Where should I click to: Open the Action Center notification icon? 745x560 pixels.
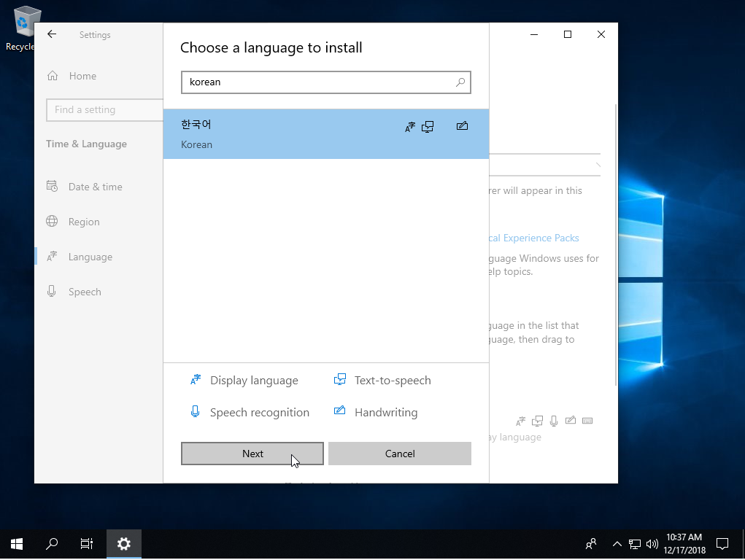pyautogui.click(x=722, y=544)
